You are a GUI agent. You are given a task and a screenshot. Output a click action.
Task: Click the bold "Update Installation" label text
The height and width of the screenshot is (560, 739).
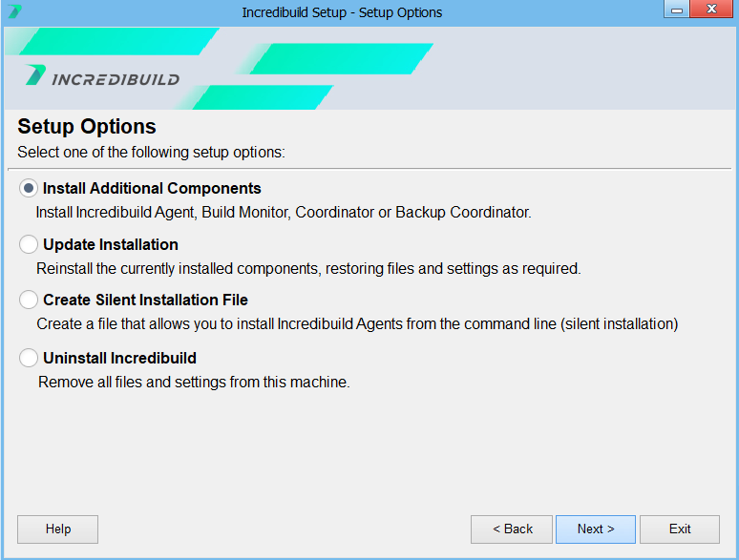coord(111,245)
